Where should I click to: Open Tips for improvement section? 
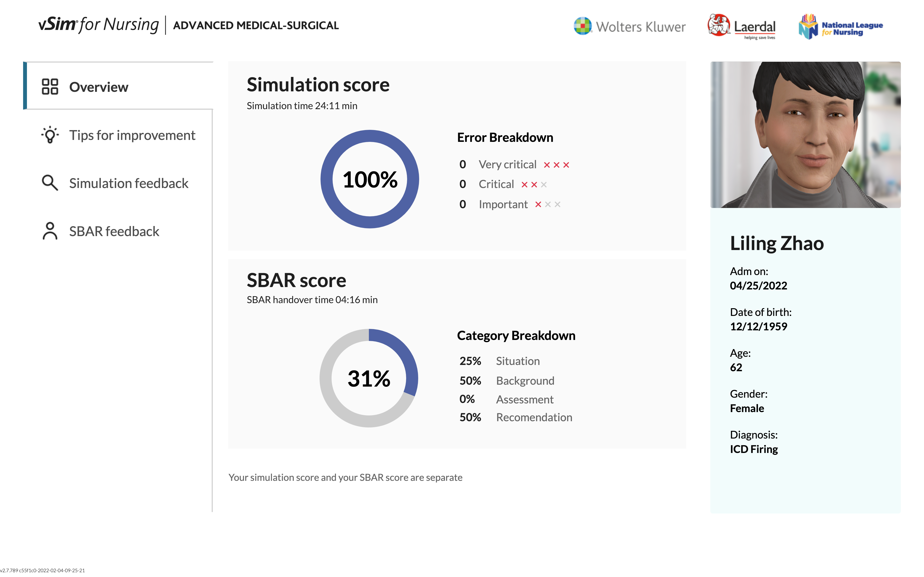click(x=132, y=135)
